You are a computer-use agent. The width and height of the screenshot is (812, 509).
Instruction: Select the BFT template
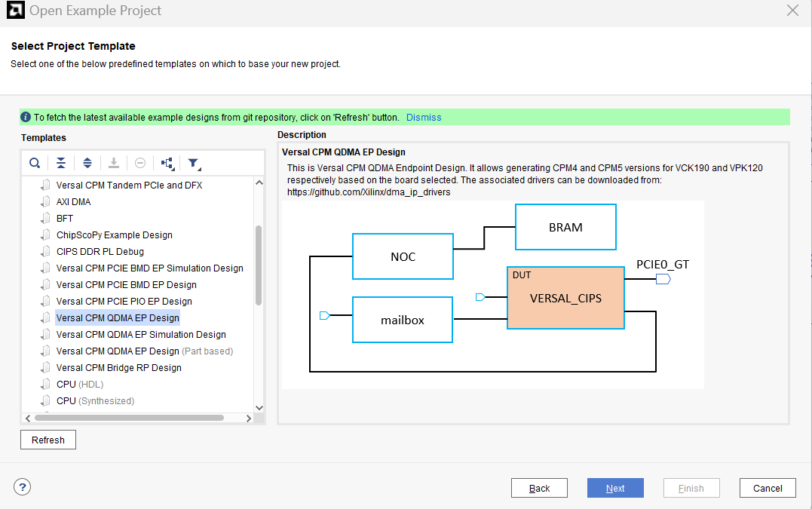click(x=65, y=218)
